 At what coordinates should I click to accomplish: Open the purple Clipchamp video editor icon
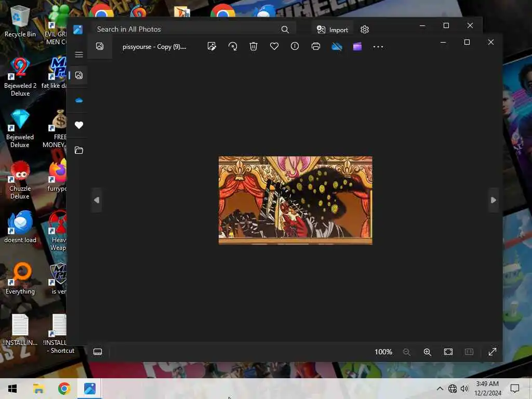click(357, 46)
